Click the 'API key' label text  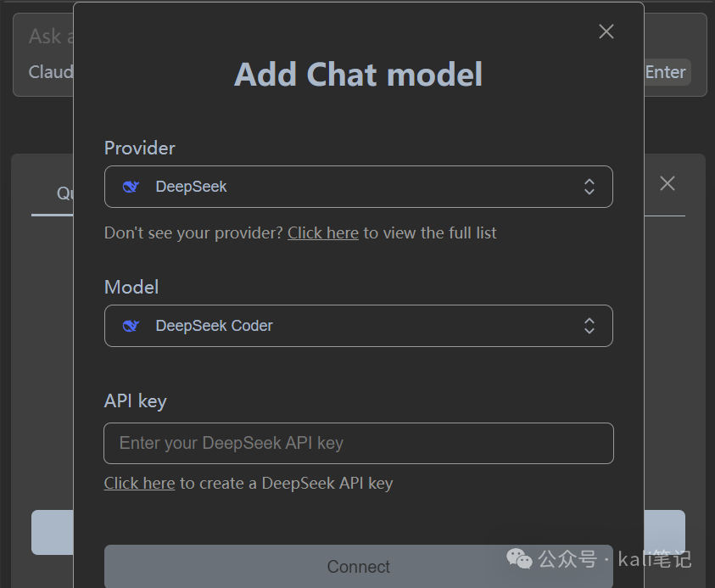tap(136, 401)
